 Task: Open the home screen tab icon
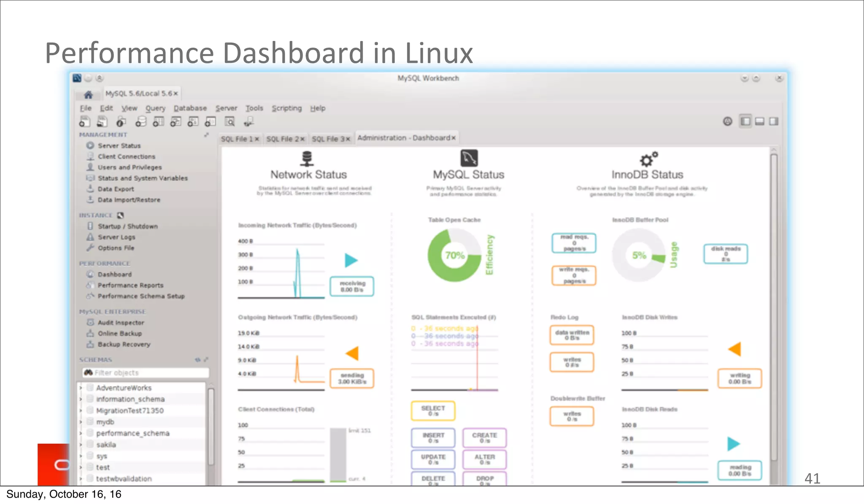point(88,94)
